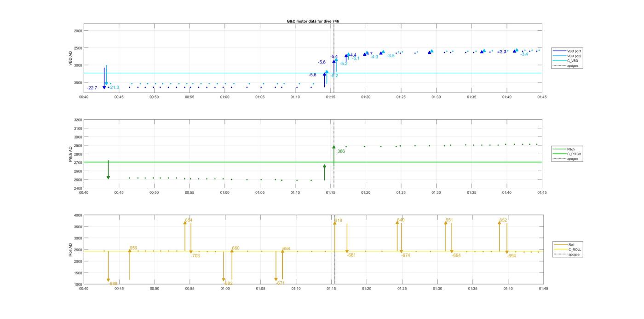Click the '2000' tick on VBD y-axis
Screen dimensions: 644x319
[78, 31]
